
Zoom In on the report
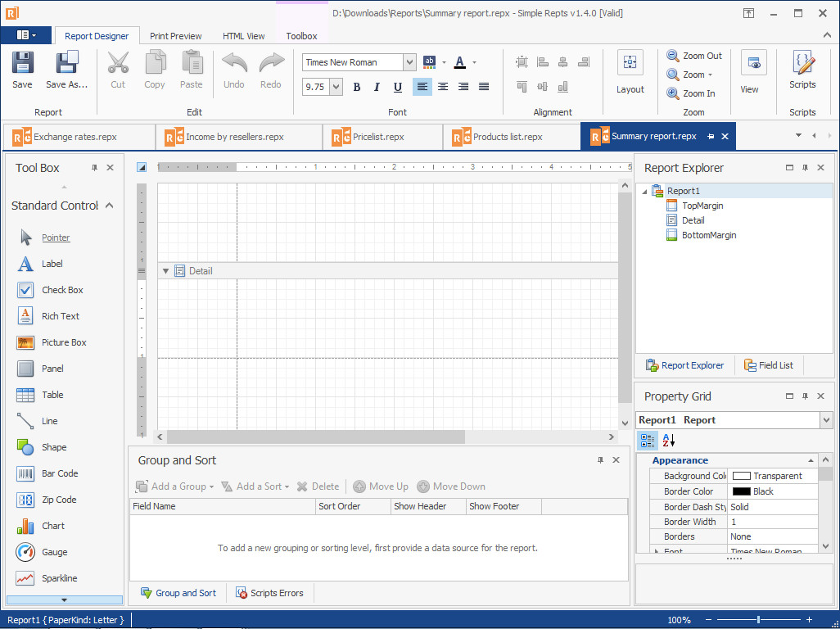(691, 93)
